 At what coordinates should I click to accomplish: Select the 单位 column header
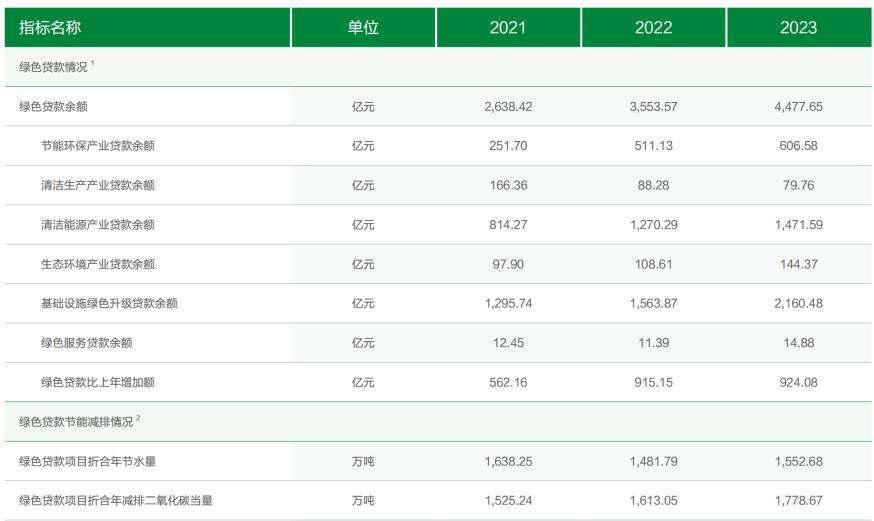click(363, 27)
